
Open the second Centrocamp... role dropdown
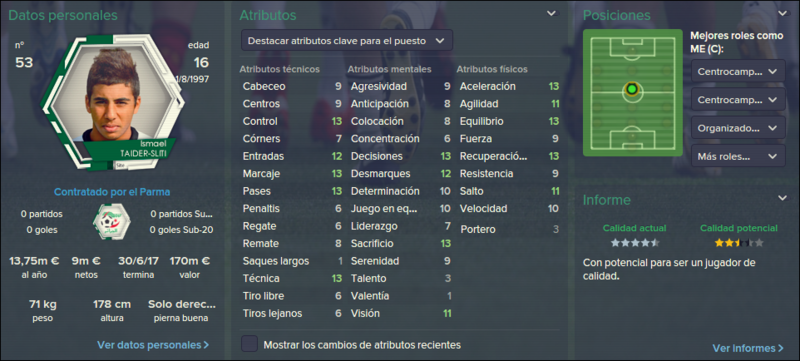738,99
